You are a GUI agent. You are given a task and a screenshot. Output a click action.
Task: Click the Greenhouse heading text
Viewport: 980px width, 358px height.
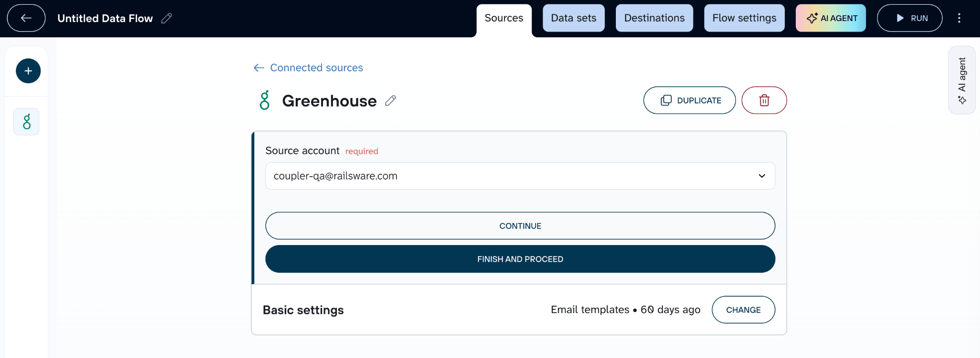329,101
